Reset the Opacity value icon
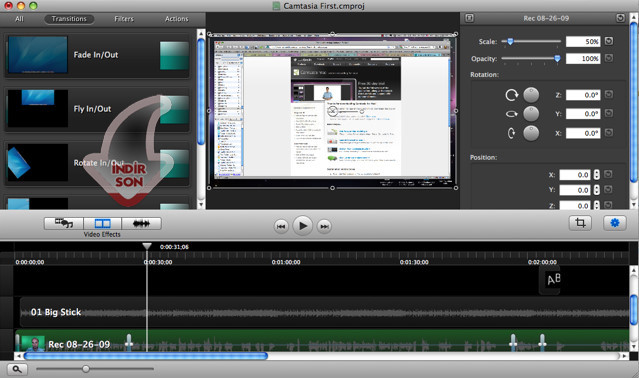The height and width of the screenshot is (378, 639). [x=609, y=58]
